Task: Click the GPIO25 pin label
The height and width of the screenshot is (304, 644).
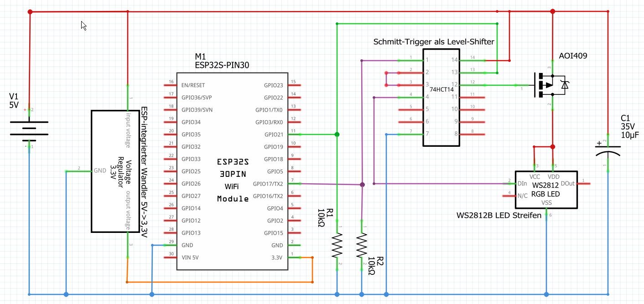Action: tap(191, 171)
